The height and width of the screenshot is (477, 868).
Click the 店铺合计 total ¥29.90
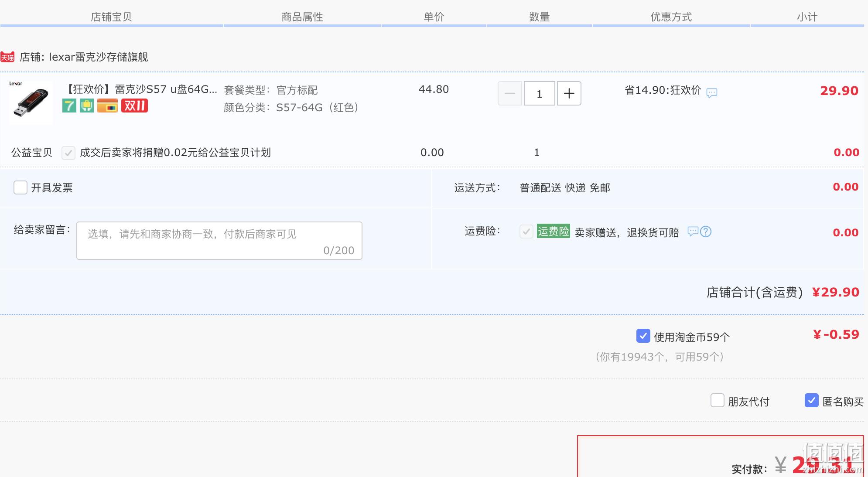tap(836, 292)
